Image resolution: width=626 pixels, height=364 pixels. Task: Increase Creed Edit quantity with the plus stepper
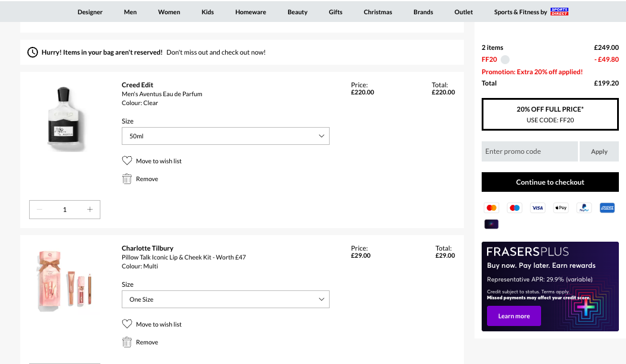pos(90,209)
